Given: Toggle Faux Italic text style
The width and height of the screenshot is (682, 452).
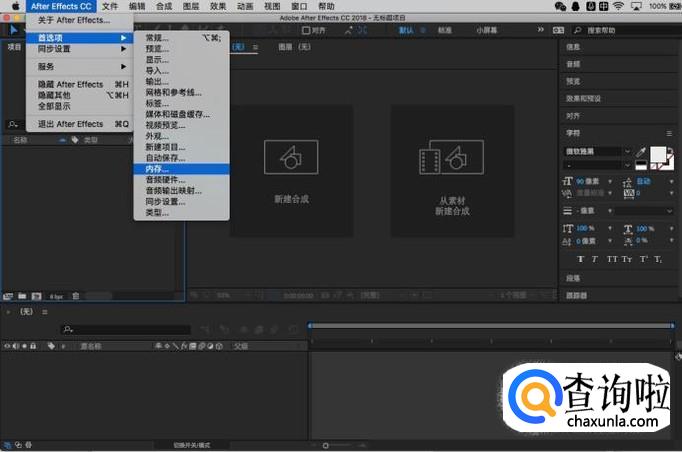Looking at the screenshot, I should (595, 259).
